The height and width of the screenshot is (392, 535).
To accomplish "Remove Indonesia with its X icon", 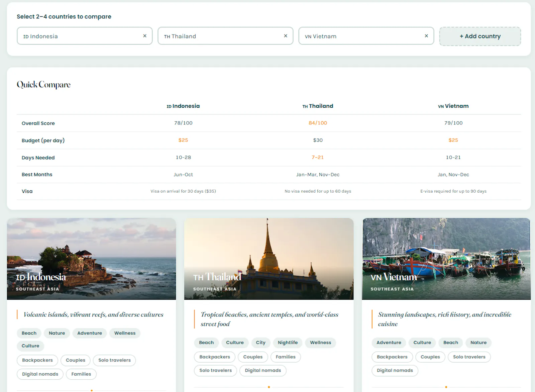I will (145, 36).
